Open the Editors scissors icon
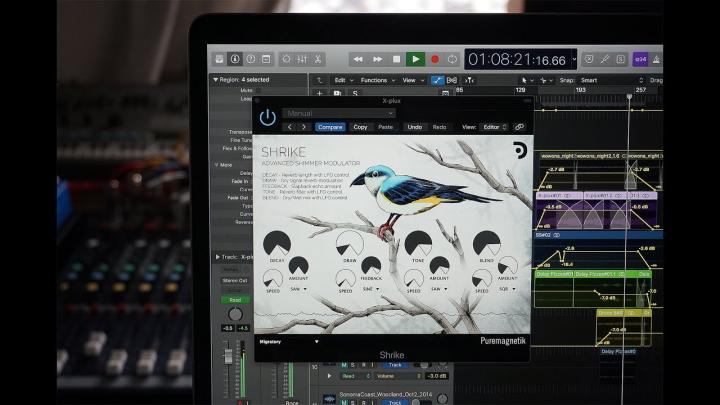Image resolution: width=720 pixels, height=405 pixels. point(317,59)
